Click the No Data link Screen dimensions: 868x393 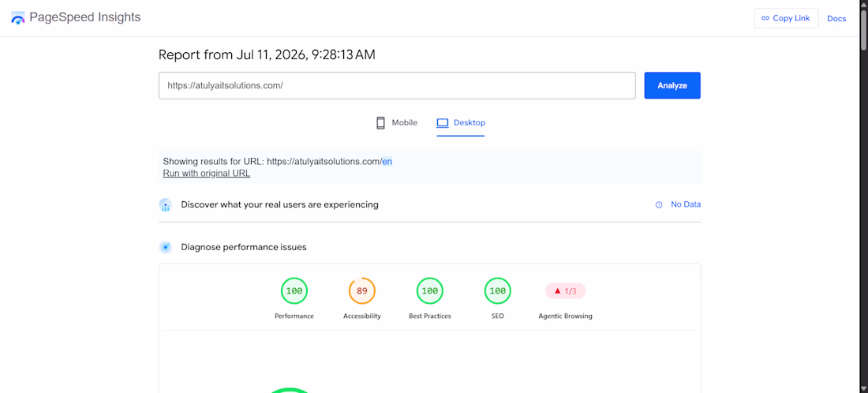click(x=685, y=204)
